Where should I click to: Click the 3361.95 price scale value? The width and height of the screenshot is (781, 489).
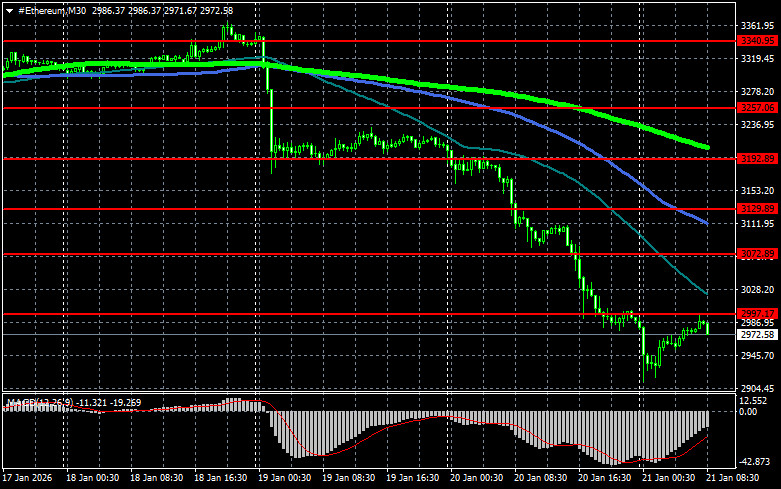[x=756, y=26]
